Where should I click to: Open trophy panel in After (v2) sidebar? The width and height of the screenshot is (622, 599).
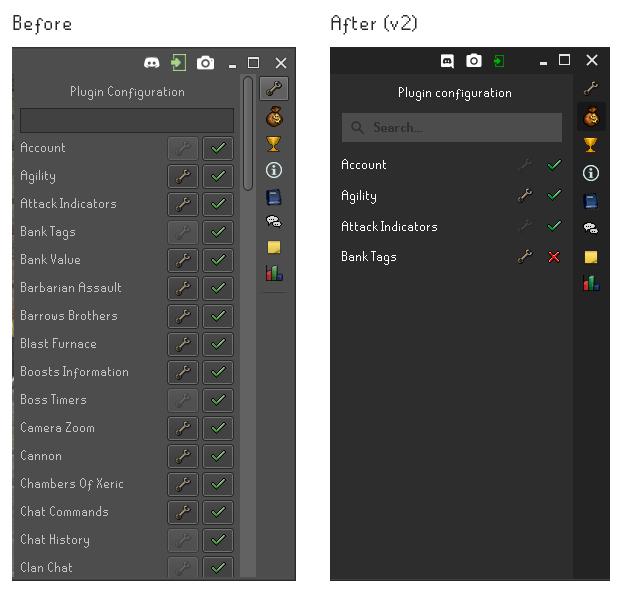(x=591, y=145)
